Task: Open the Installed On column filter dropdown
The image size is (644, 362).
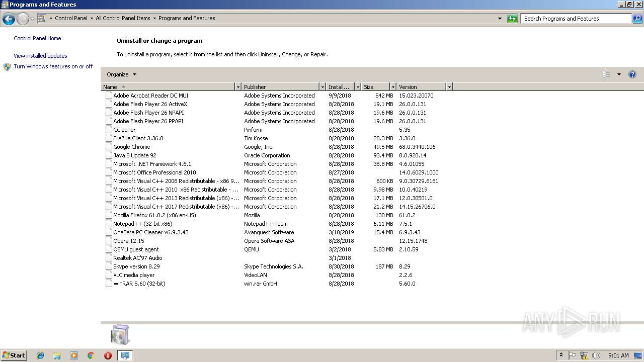Action: click(358, 87)
